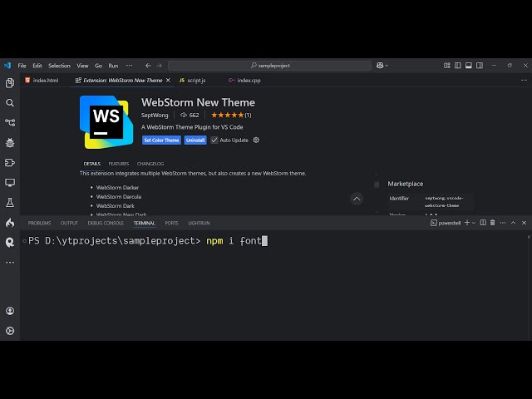This screenshot has height=399, width=532.
Task: Toggle the bottom panel layout button
Action: [x=468, y=66]
